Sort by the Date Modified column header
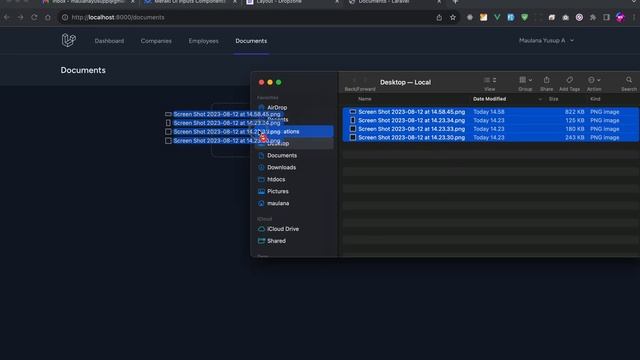640x360 pixels. click(489, 99)
